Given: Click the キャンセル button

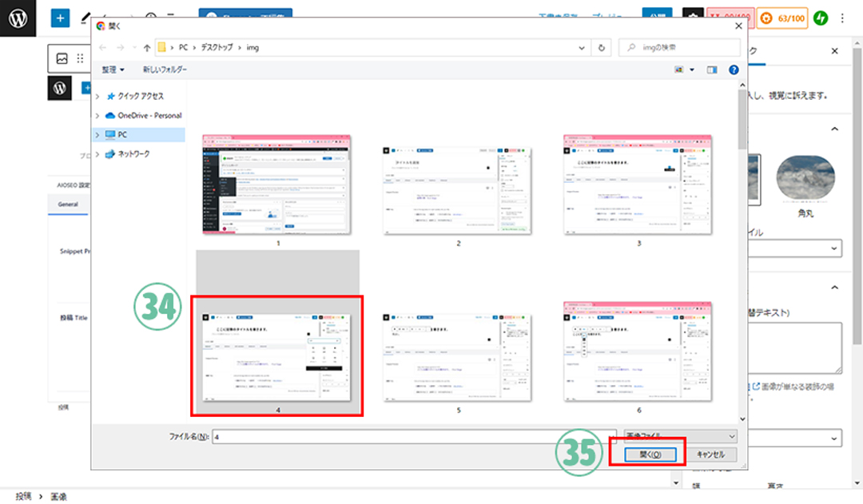Looking at the screenshot, I should 710,454.
